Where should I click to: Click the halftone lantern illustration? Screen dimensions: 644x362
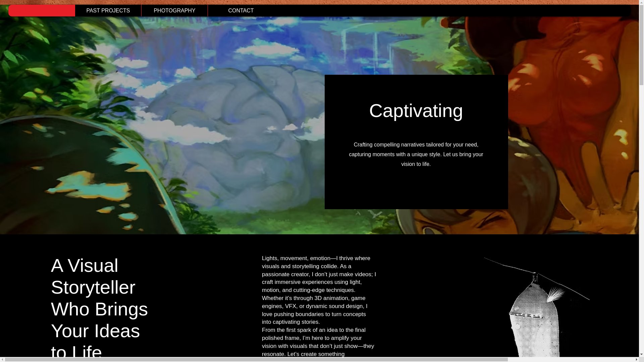click(537, 307)
